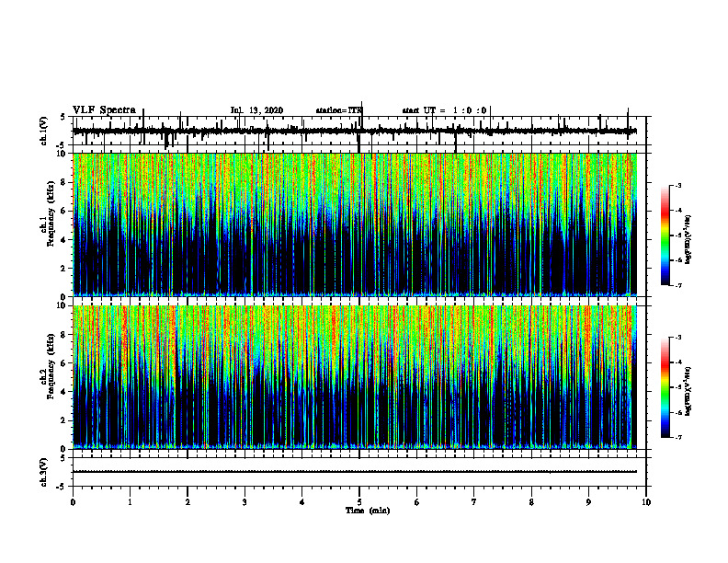Click inside the ch.2 spectrogram panel
The image size is (728, 563).
(x=355, y=377)
